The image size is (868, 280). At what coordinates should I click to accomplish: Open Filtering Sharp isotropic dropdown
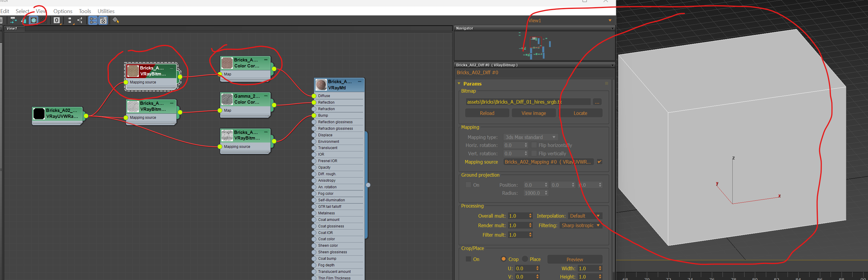click(581, 225)
